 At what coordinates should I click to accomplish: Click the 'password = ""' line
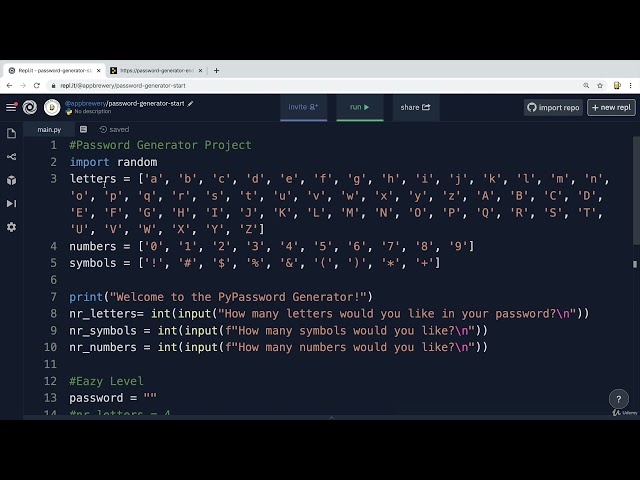pyautogui.click(x=113, y=398)
